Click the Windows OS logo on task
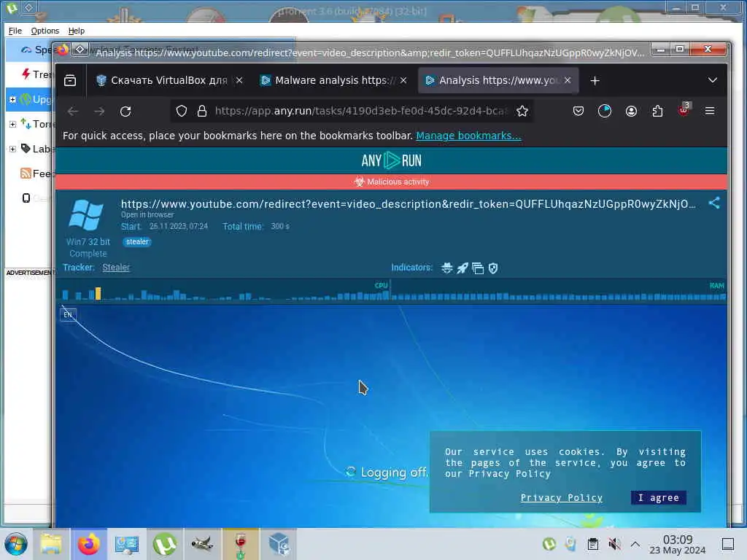The image size is (747, 560). pos(86,215)
